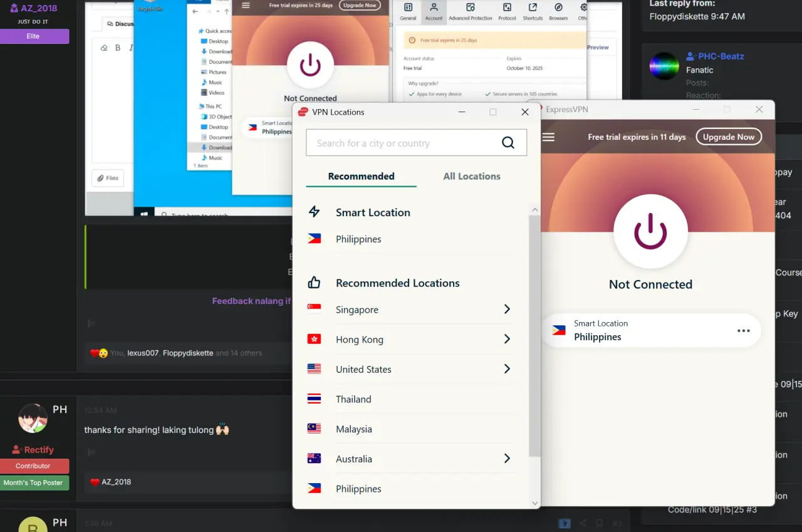Click the Australia flag icon
The height and width of the screenshot is (532, 802).
[315, 459]
